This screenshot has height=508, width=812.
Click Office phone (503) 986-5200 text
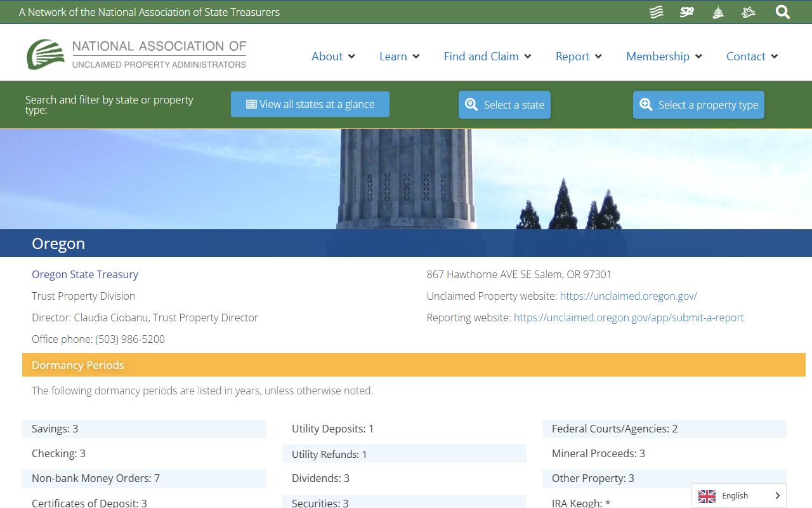[x=98, y=339]
